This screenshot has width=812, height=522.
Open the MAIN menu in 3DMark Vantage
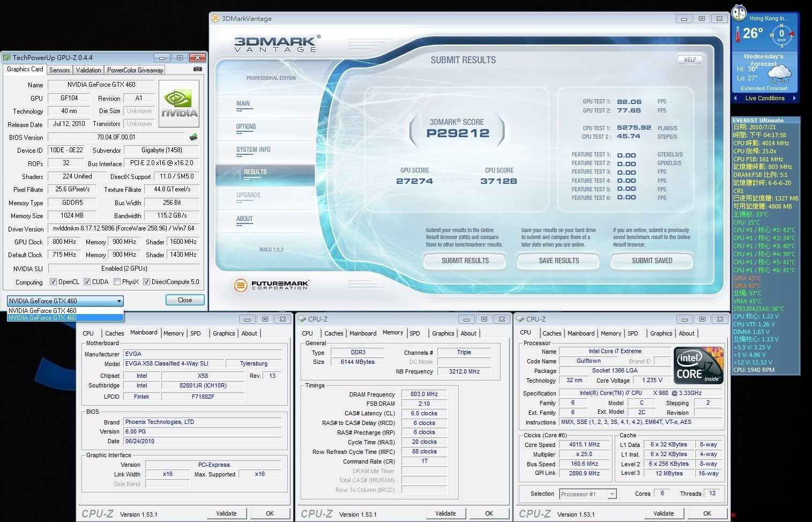[243, 103]
